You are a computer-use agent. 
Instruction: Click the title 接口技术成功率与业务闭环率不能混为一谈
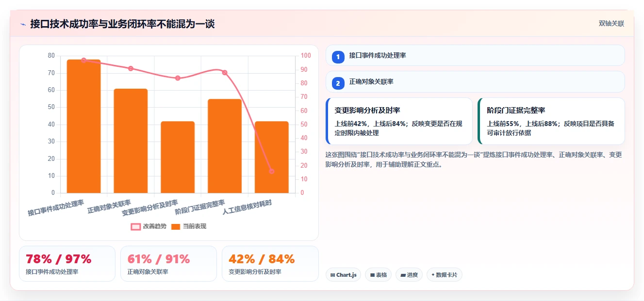tap(122, 24)
